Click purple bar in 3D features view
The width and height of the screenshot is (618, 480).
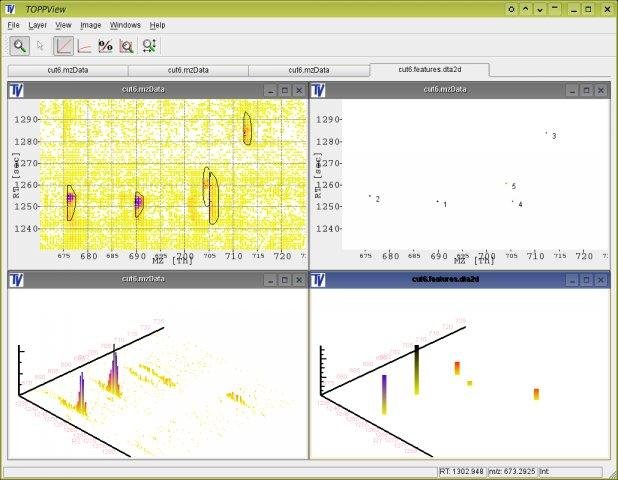tap(384, 394)
